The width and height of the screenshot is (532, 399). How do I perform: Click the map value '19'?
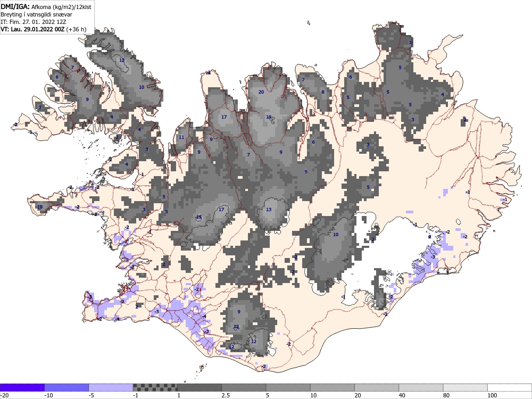coord(269,117)
